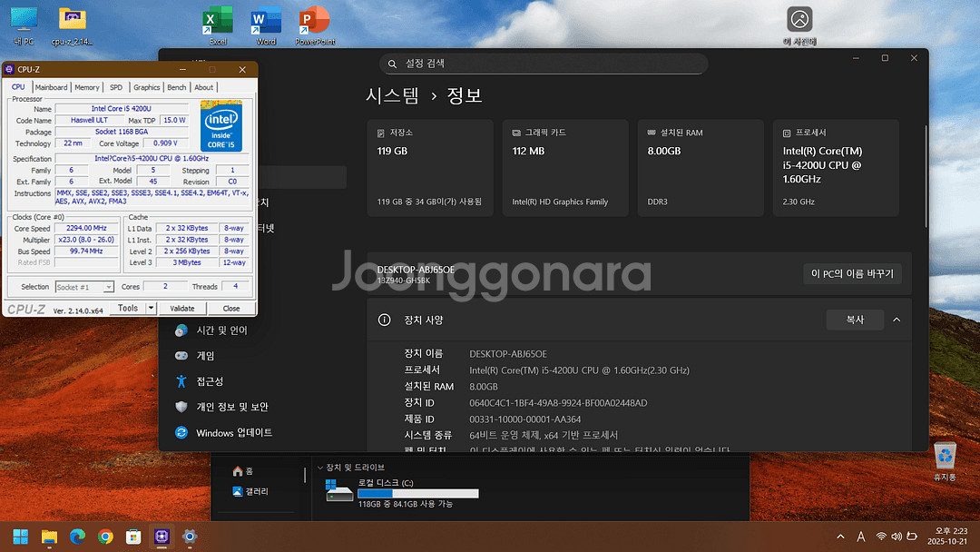Click the Windows Start button

tap(20, 536)
